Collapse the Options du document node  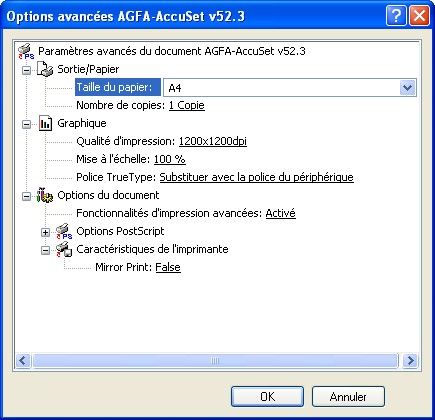(26, 196)
